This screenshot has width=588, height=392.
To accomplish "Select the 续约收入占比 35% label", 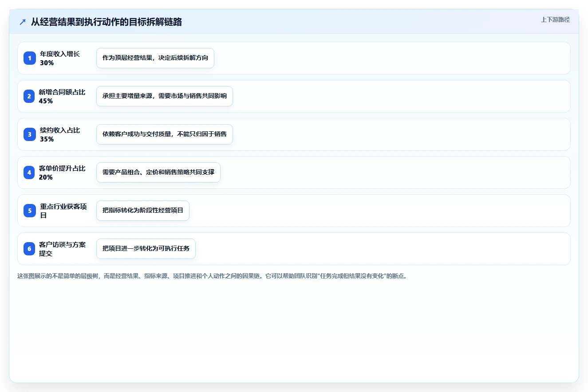I will [x=60, y=134].
